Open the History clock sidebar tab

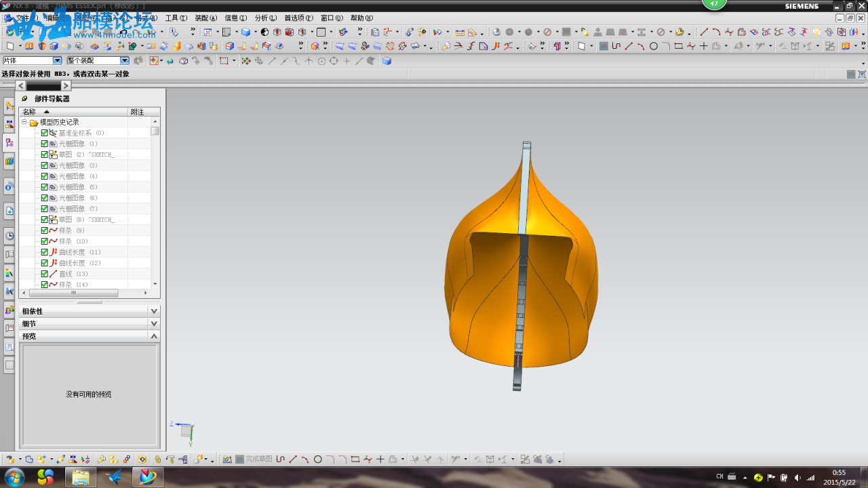pyautogui.click(x=9, y=236)
